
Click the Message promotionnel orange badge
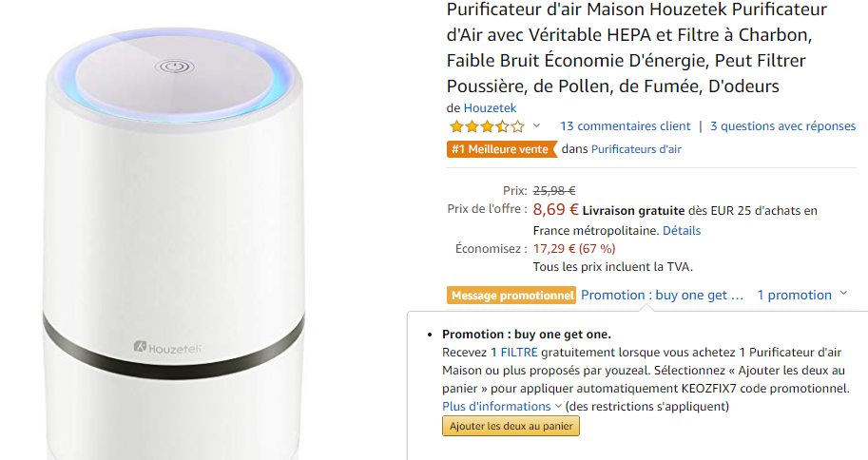point(512,296)
